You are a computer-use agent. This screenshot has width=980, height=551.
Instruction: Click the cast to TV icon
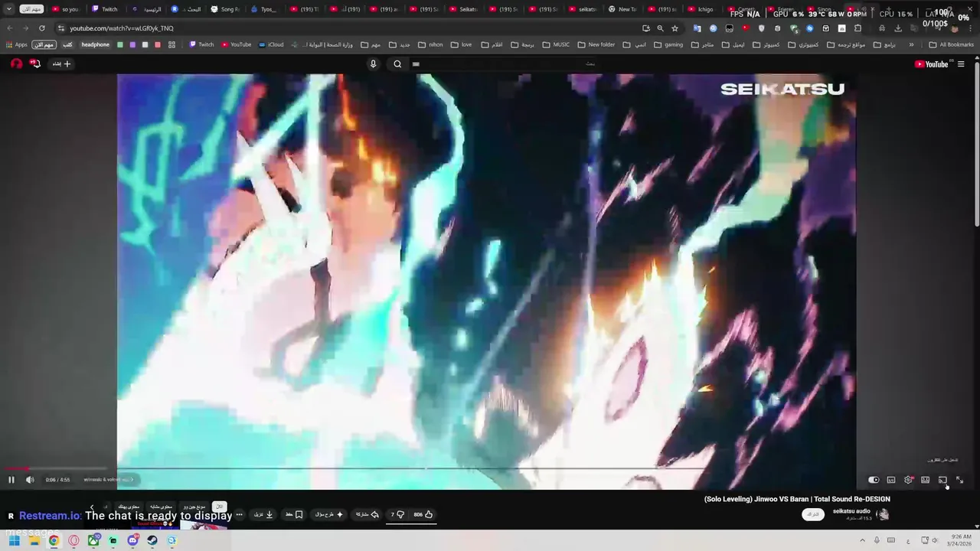[x=942, y=480]
